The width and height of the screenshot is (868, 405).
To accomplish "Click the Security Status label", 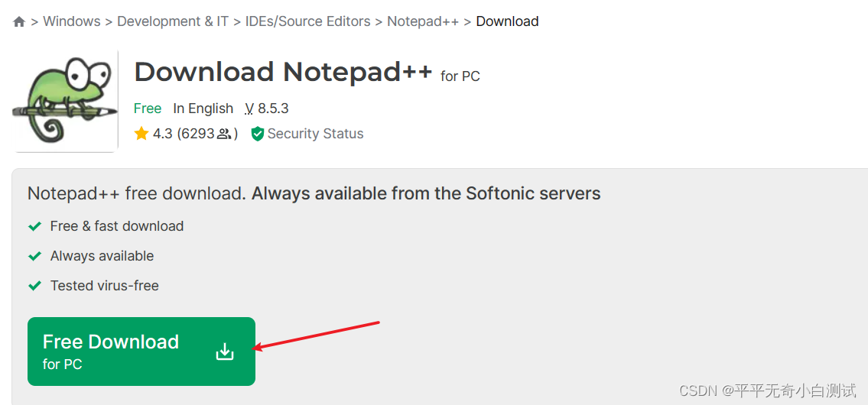I will click(x=316, y=134).
